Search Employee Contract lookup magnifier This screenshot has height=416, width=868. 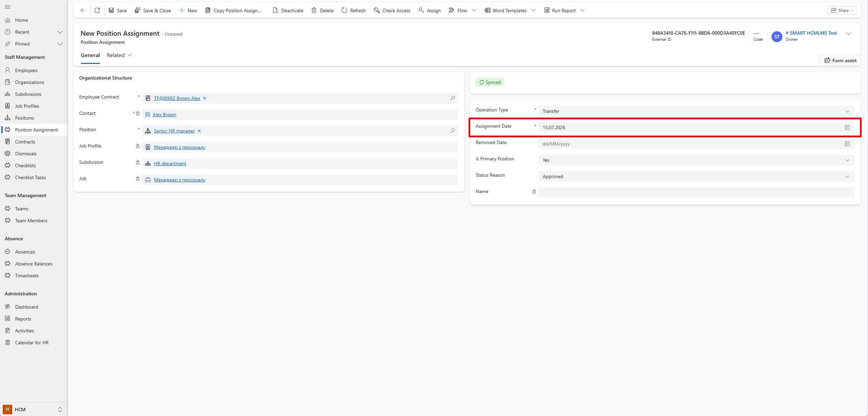point(453,98)
